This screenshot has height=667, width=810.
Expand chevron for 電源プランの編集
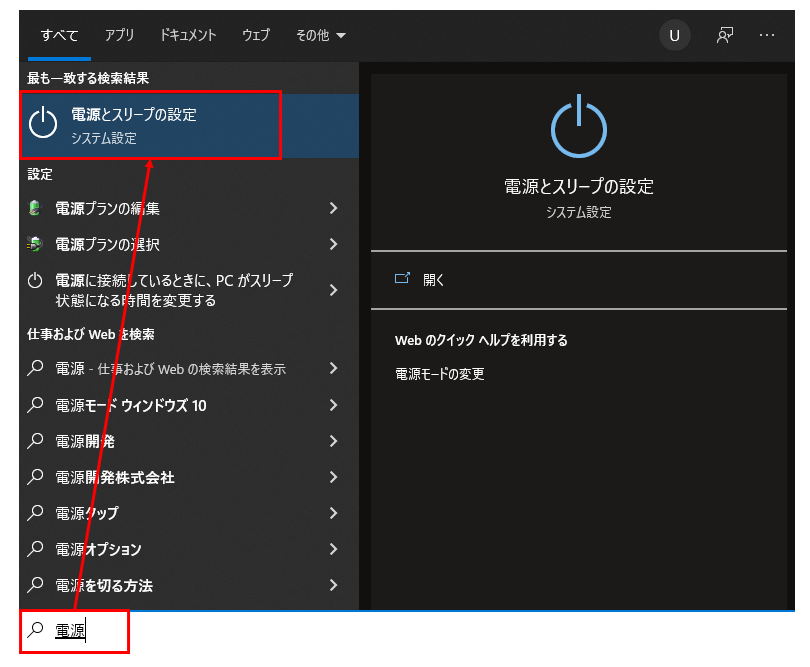pos(333,208)
